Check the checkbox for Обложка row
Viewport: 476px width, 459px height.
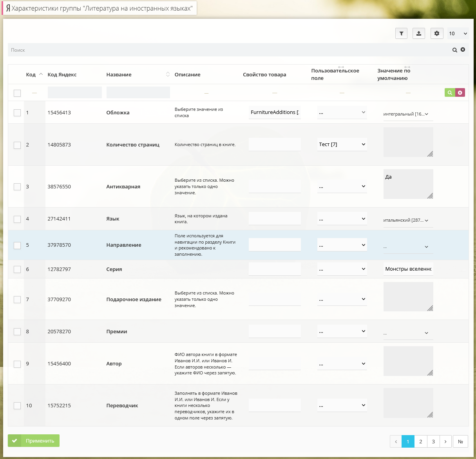[x=17, y=113]
